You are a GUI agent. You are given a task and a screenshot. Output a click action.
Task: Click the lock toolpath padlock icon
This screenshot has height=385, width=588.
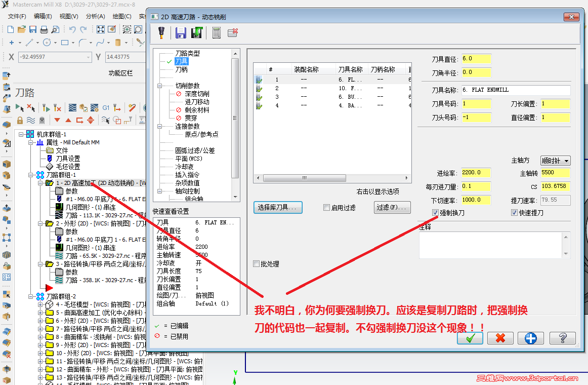(x=20, y=121)
